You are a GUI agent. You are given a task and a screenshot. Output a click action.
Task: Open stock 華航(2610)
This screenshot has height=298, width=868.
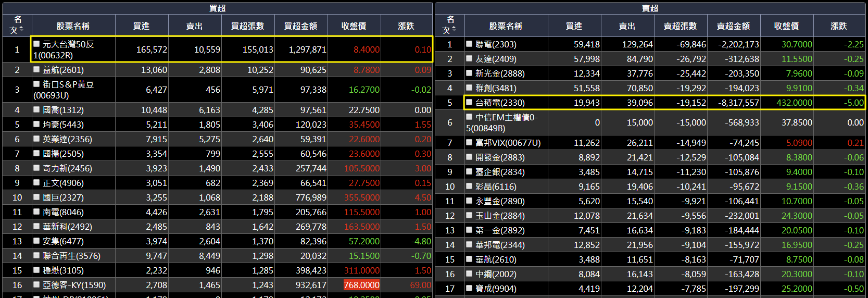click(496, 259)
